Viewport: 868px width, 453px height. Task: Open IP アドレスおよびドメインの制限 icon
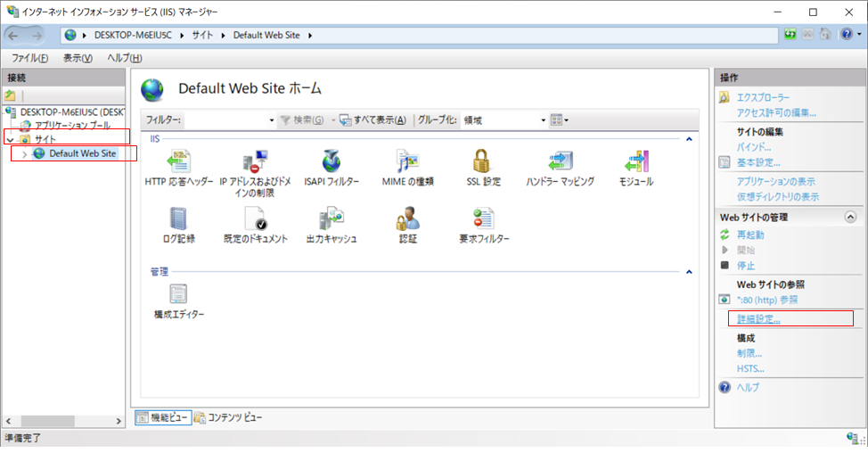(x=255, y=161)
